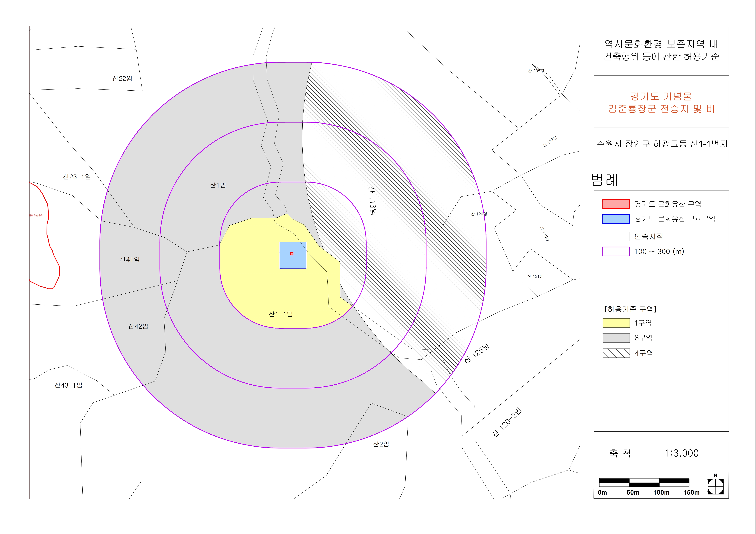Image resolution: width=756 pixels, height=534 pixels.
Task: Click the purple 100 ~ 300 (m) legend box
Action: point(616,251)
